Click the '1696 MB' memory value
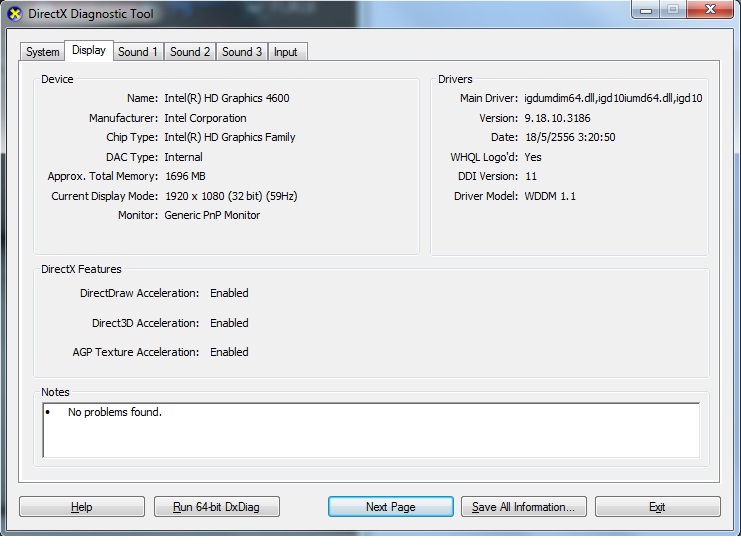 click(185, 176)
